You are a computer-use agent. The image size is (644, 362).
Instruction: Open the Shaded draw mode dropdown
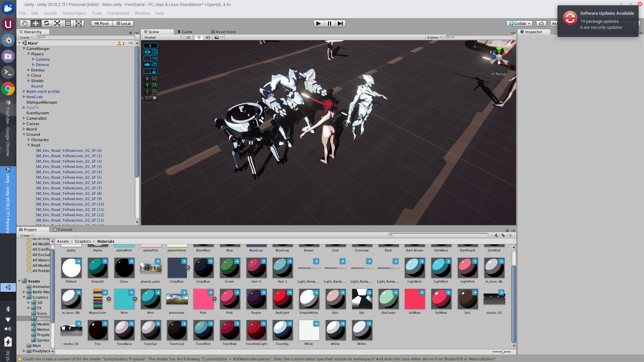click(x=163, y=38)
